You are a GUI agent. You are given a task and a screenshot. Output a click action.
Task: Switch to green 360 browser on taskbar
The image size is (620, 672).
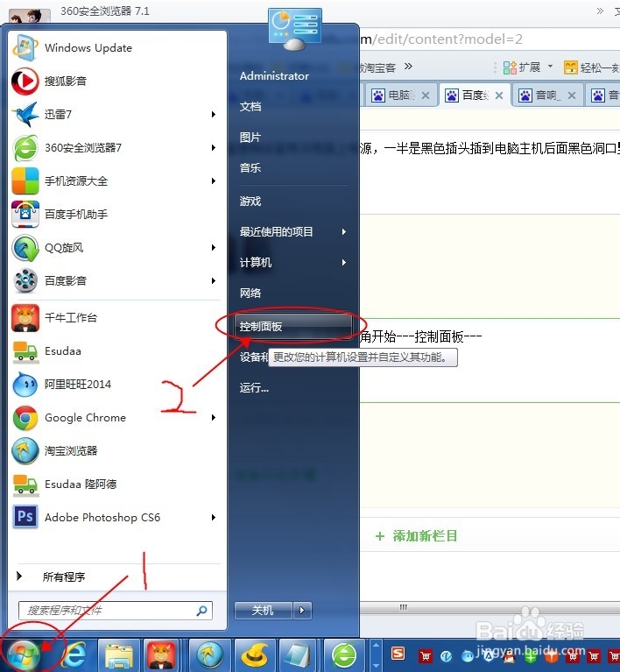[344, 654]
